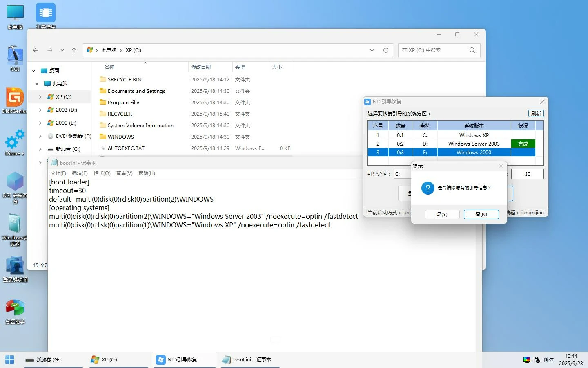The width and height of the screenshot is (588, 368).
Task: Open the 分区助手 desktop icon
Action: (x=15, y=312)
